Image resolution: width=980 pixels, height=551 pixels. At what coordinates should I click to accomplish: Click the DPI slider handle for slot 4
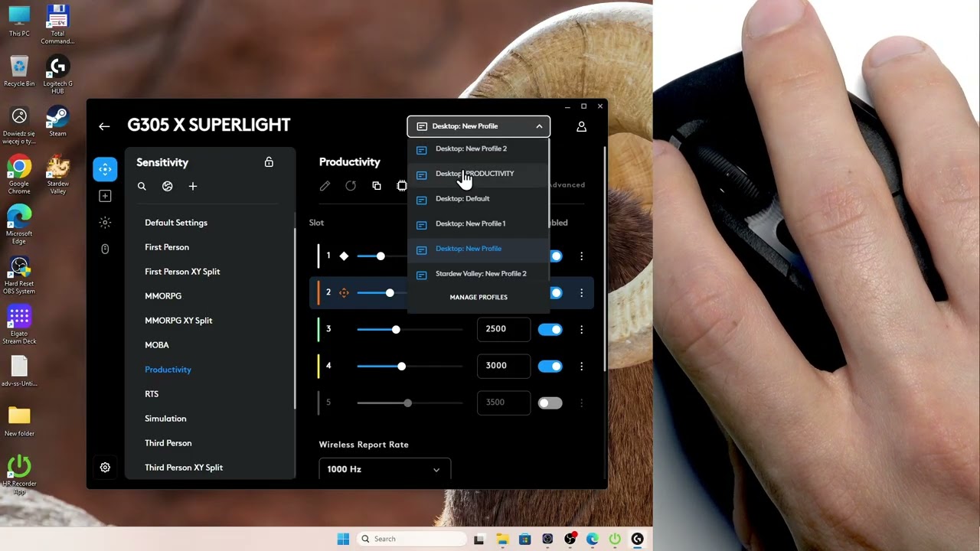402,367
